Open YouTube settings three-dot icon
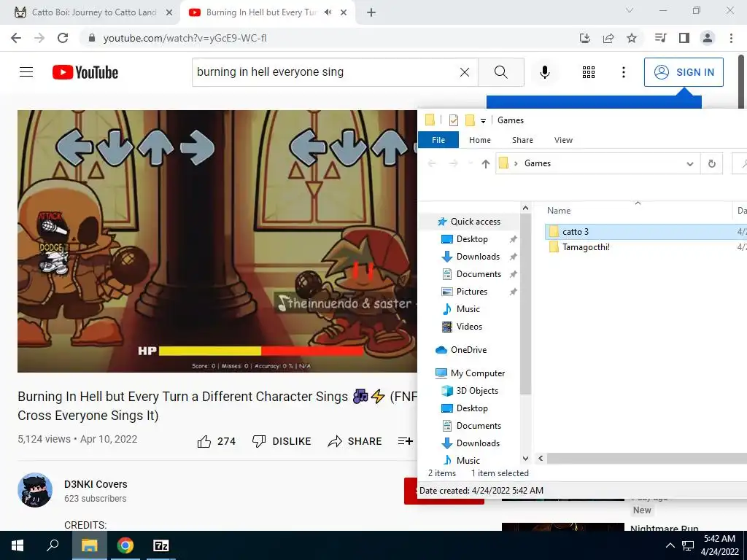Viewport: 747px width, 560px height. coord(623,72)
